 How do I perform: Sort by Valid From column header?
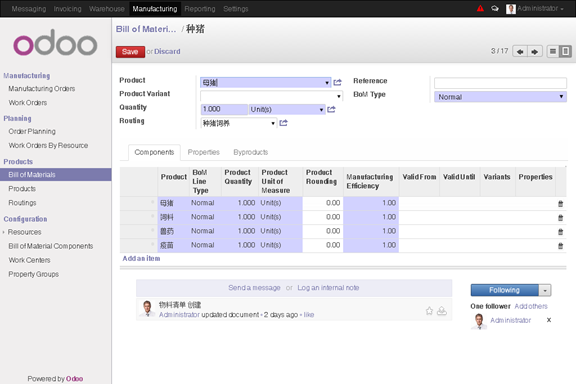419,177
